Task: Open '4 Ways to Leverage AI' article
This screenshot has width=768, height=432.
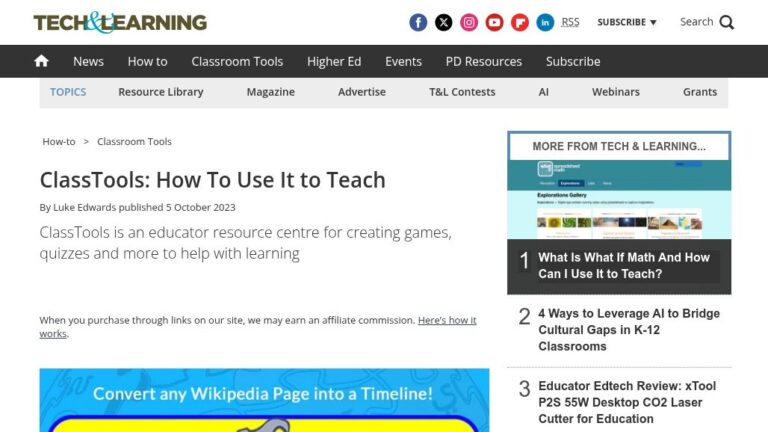Action: coord(629,330)
